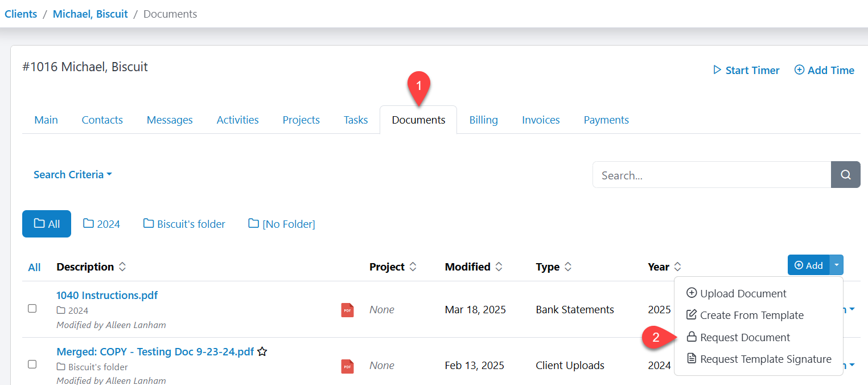Click the folder icon next to Biscuit's folder
The width and height of the screenshot is (868, 385).
[149, 223]
